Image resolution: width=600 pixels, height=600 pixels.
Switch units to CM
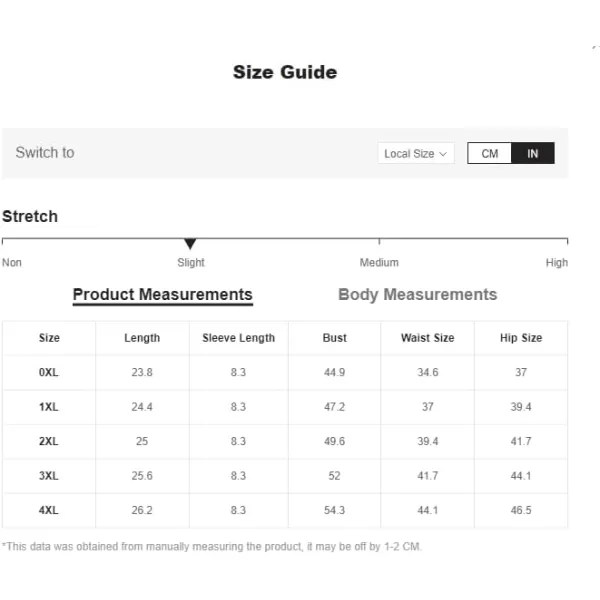pyautogui.click(x=489, y=153)
